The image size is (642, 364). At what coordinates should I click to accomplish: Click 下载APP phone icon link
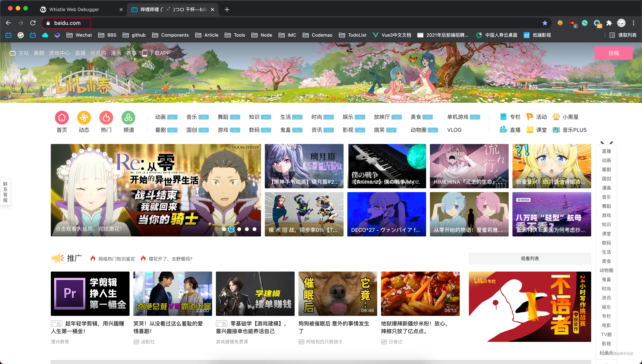(156, 53)
